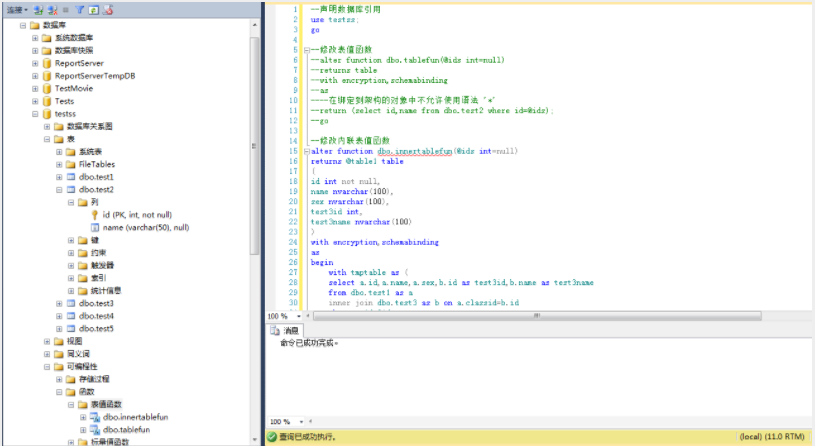
Task: Click the dbo.test4 table icon
Action: click(x=71, y=316)
